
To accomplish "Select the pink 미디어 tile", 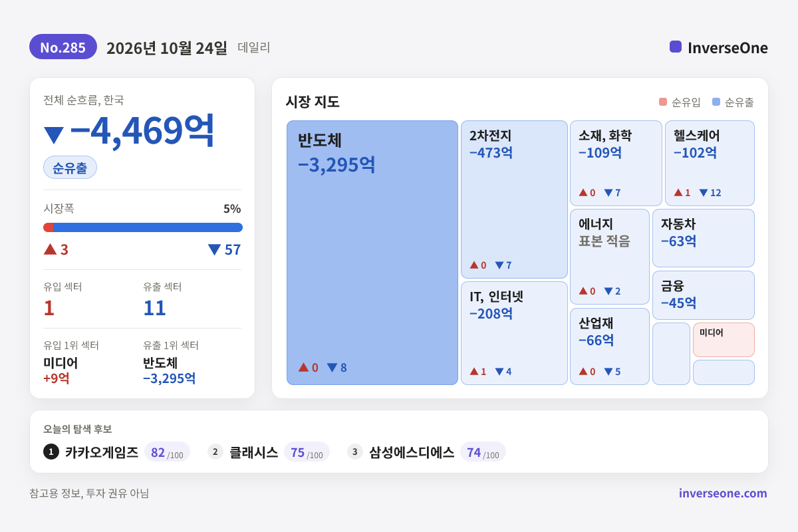I will 724,340.
